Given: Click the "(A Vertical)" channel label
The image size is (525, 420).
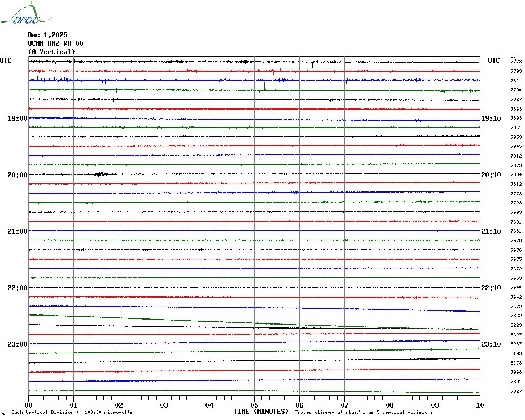Looking at the screenshot, I should tap(51, 51).
